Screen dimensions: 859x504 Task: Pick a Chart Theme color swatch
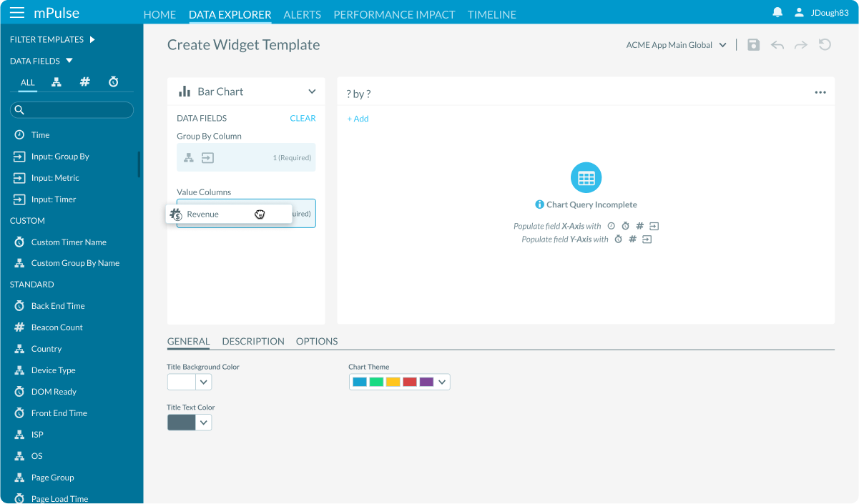(x=358, y=381)
